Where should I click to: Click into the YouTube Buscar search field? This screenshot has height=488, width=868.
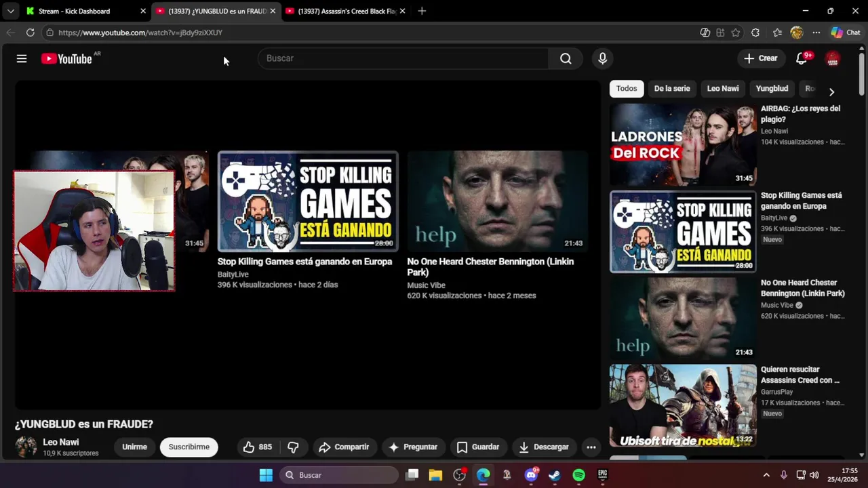[x=403, y=58]
